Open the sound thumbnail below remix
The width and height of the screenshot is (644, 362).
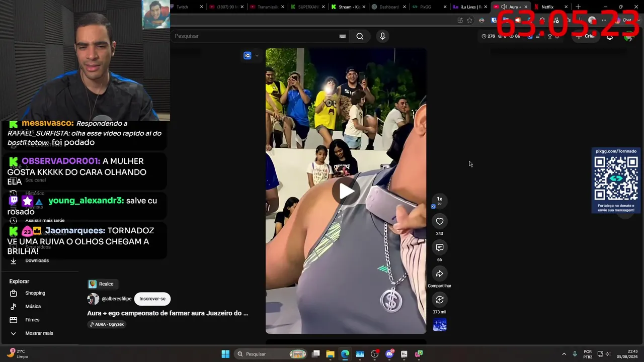(440, 325)
